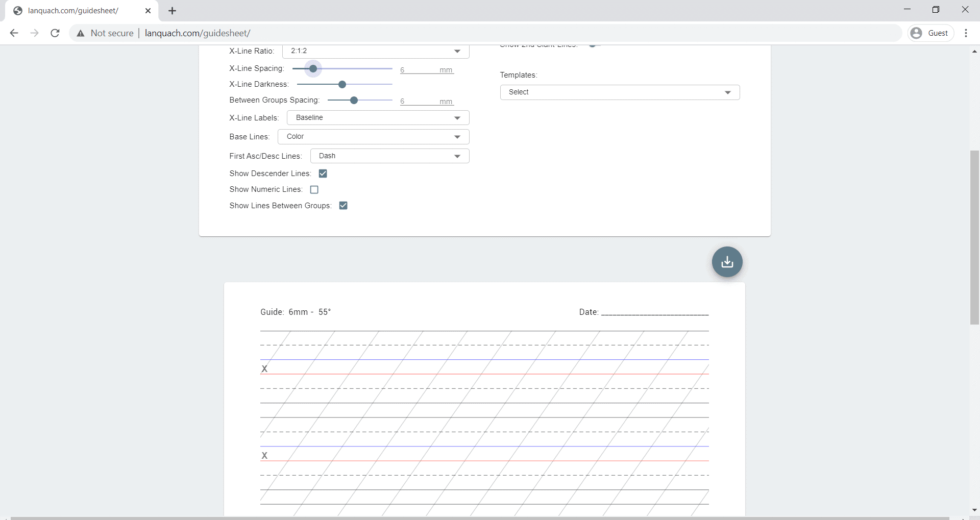Close the lanquach.com tab
Screen dimensions: 980x520
point(148,11)
